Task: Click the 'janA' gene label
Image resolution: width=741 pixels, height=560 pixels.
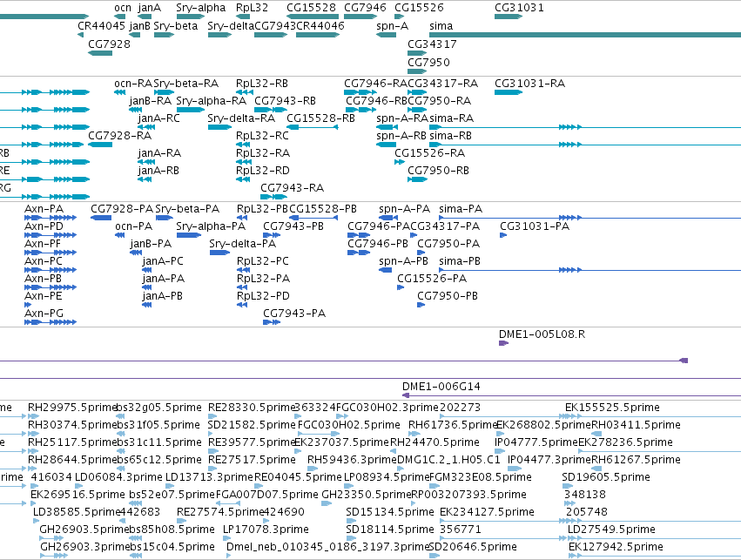Action: tap(150, 8)
